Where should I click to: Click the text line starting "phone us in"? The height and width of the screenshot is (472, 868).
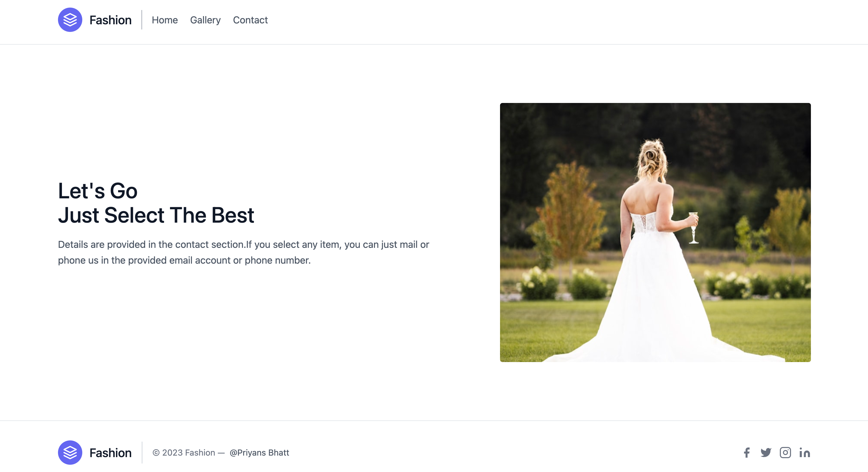pyautogui.click(x=184, y=260)
